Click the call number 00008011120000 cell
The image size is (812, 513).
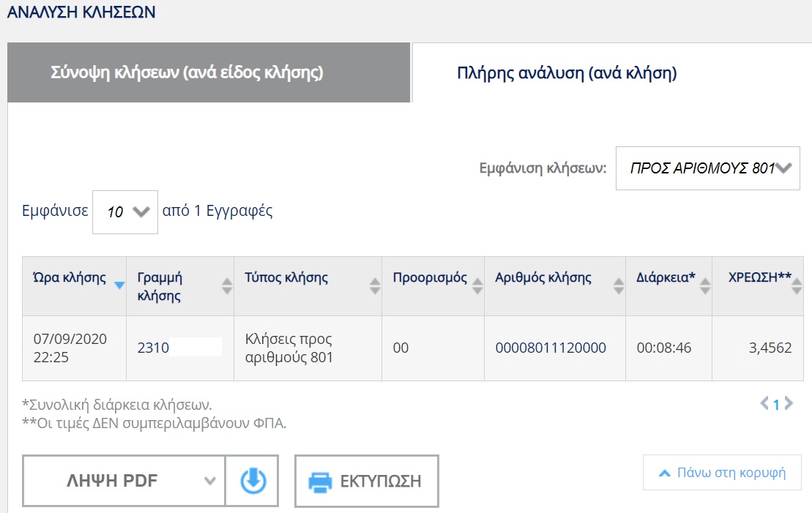pyautogui.click(x=551, y=348)
